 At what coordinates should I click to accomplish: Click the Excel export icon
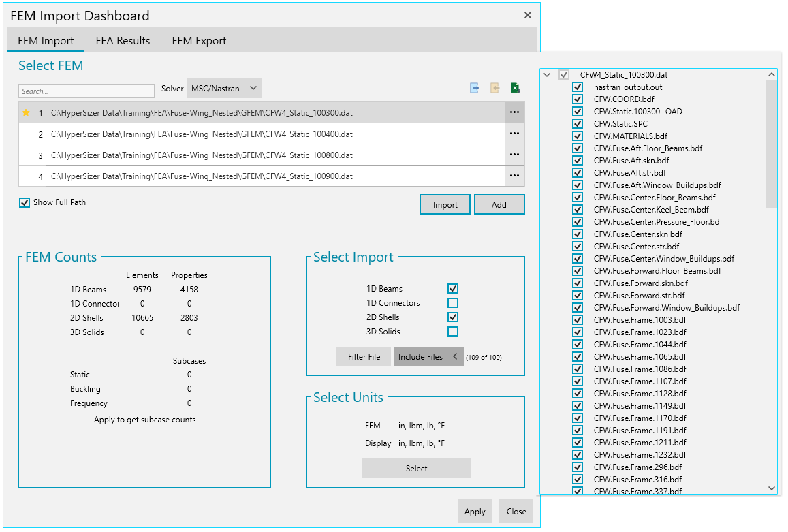515,88
